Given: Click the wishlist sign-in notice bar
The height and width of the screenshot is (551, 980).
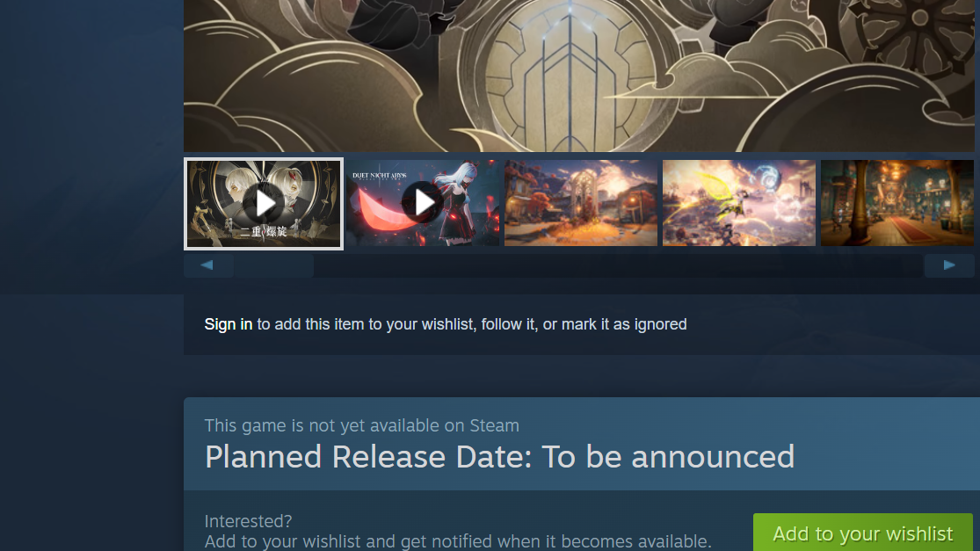Looking at the screenshot, I should click(x=581, y=324).
